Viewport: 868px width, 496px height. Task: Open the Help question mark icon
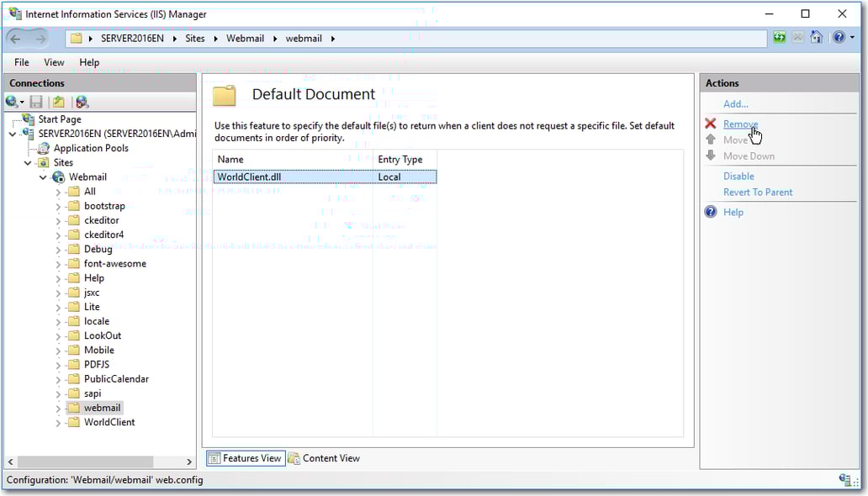[838, 37]
